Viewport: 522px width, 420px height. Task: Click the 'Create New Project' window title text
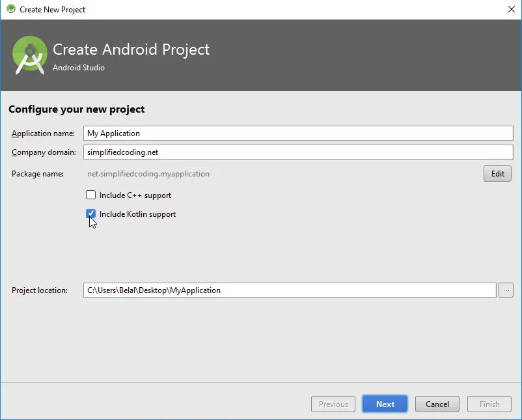[x=52, y=10]
